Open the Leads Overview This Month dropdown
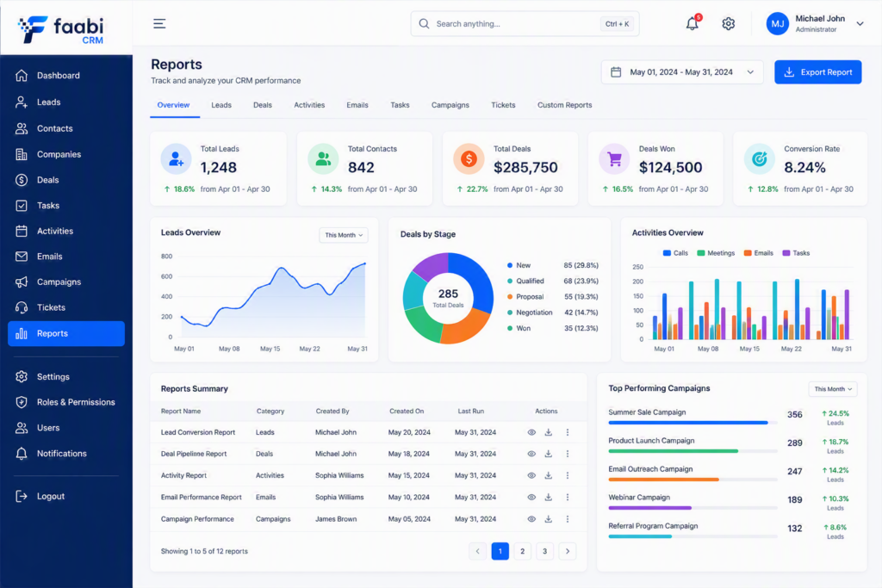Screen dimensions: 882x588 coord(344,235)
